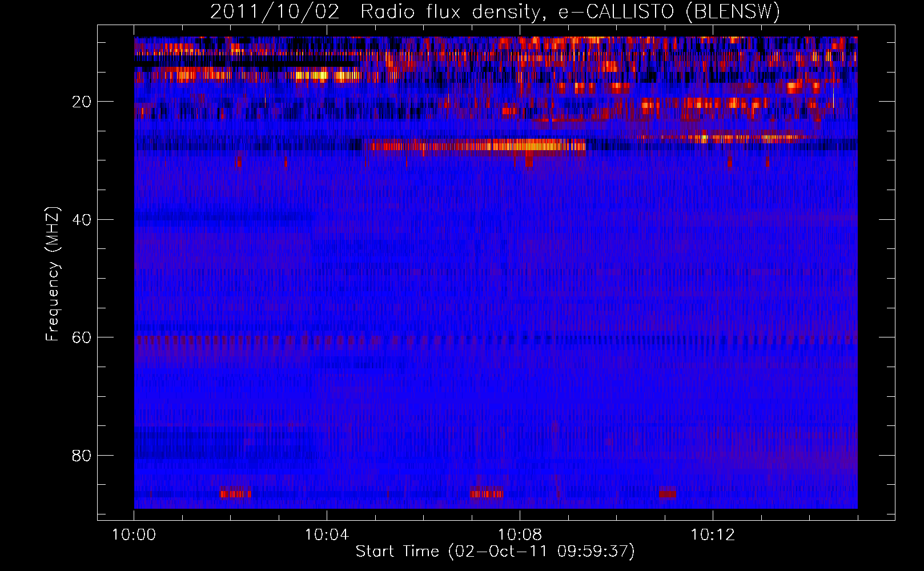Screen dimensions: 924x571
Task: Click the 'Start Time (02-Oct-11 09:59:37)' label
Action: click(x=495, y=551)
